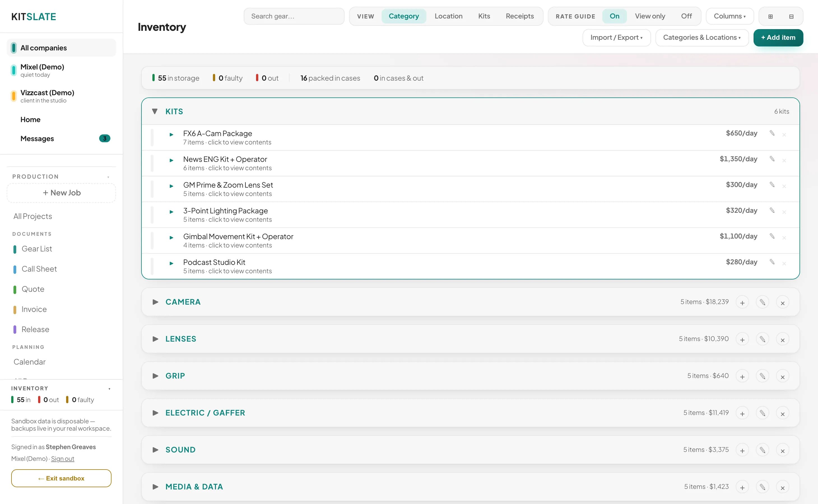Switch view to Receipts
The height and width of the screenshot is (504, 818).
point(520,16)
